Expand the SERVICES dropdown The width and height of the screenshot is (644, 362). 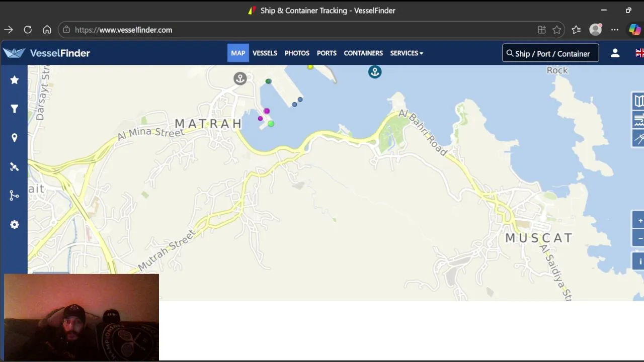(x=407, y=53)
